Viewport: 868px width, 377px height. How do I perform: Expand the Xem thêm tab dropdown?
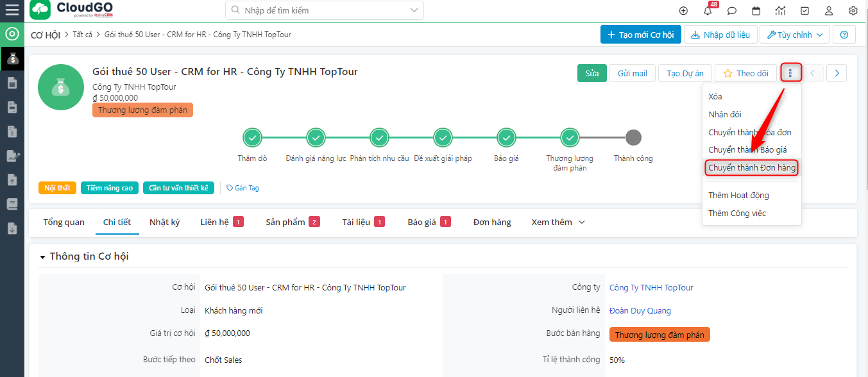coord(557,222)
